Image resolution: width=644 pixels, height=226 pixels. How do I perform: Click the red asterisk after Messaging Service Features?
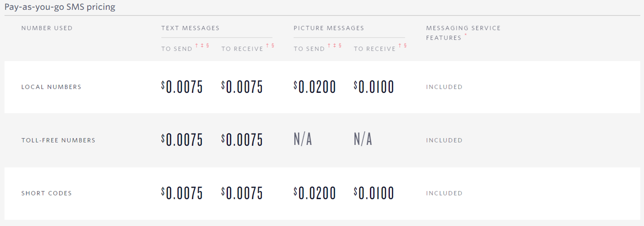coord(466,35)
